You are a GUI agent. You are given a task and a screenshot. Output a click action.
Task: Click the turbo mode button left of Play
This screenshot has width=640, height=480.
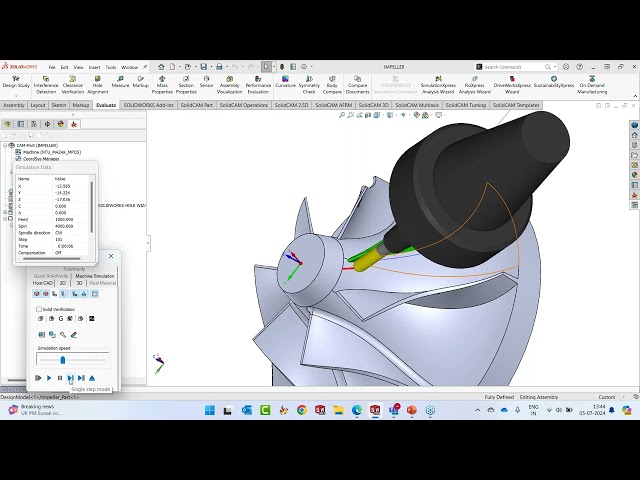click(38, 378)
